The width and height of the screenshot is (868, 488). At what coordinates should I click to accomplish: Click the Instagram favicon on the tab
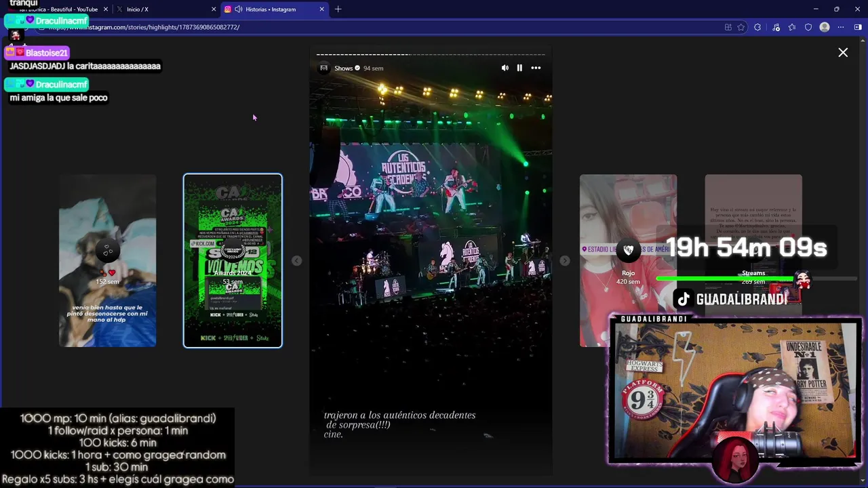(228, 9)
